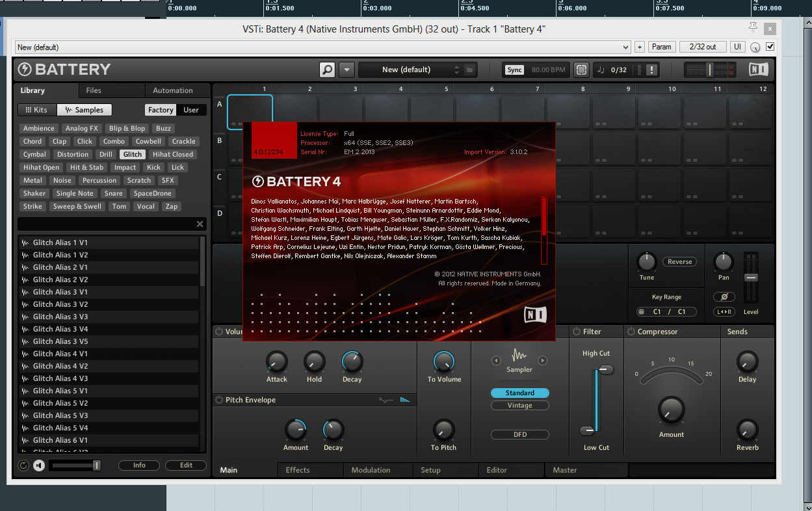The image size is (812, 511).
Task: Select sample 'Glitch Alias 3 V5'
Action: coord(109,341)
